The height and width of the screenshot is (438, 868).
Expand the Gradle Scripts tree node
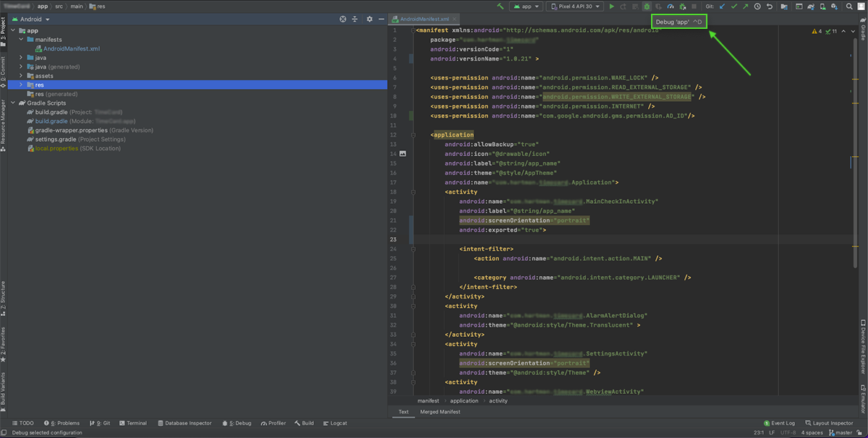[13, 103]
